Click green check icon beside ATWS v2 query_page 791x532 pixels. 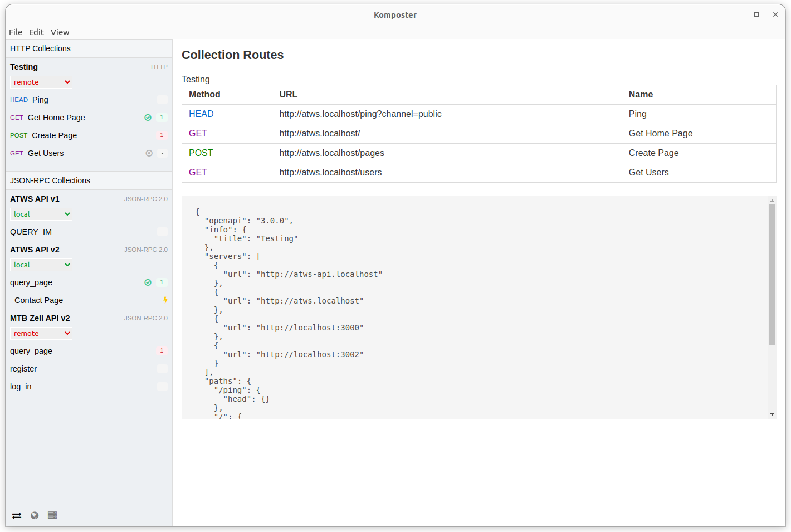[148, 282]
